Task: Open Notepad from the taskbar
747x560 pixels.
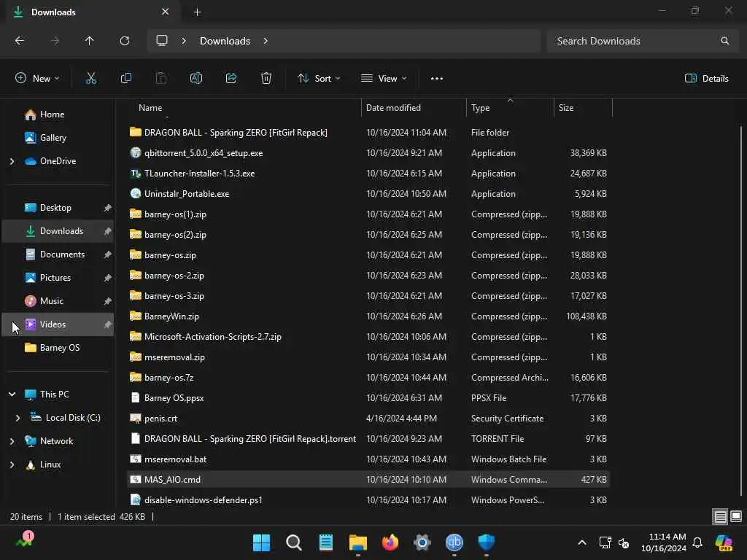Action: click(x=326, y=542)
